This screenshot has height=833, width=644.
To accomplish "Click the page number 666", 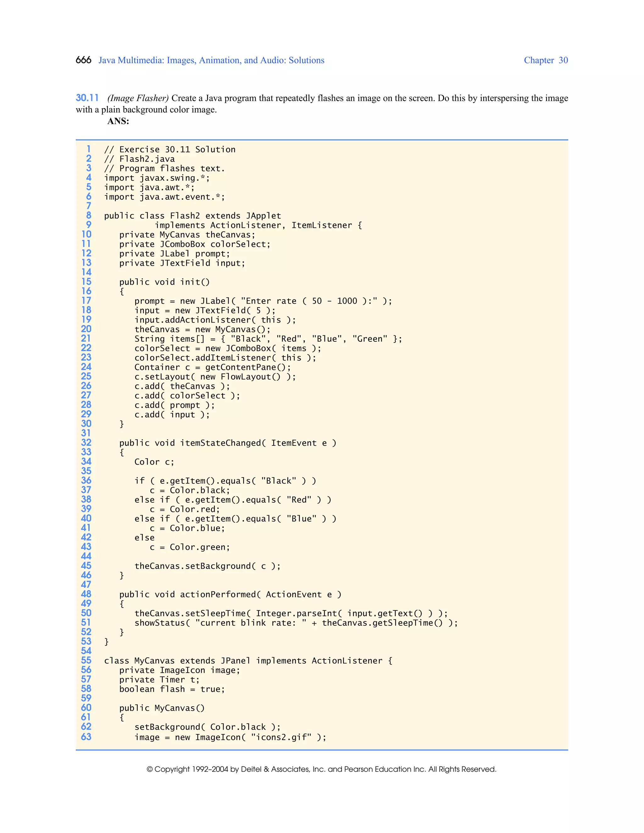I will (x=83, y=60).
